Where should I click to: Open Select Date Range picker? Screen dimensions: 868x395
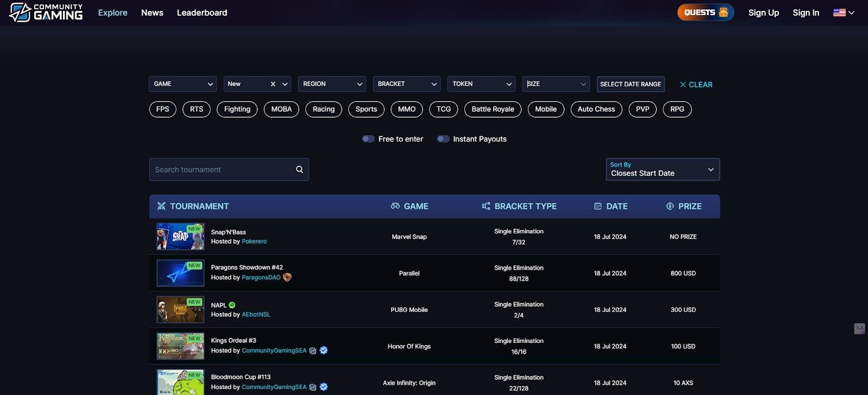tap(630, 84)
